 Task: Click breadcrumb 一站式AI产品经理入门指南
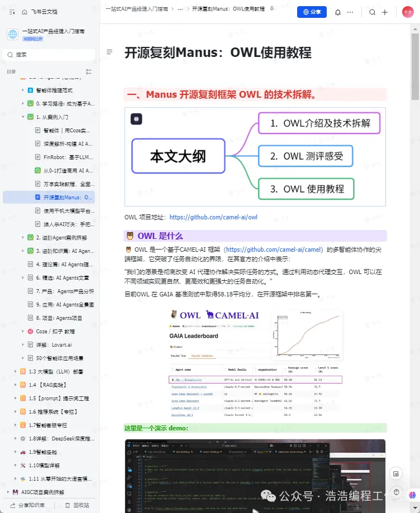coord(137,9)
